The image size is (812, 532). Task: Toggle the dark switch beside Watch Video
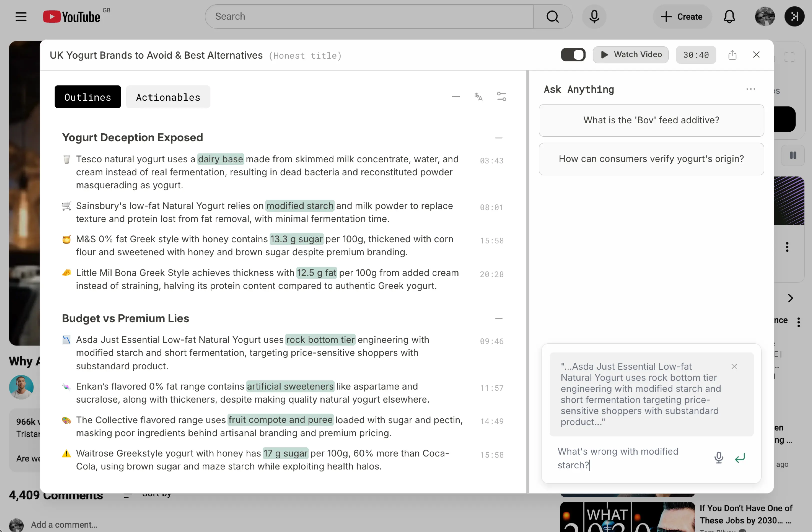(x=573, y=55)
